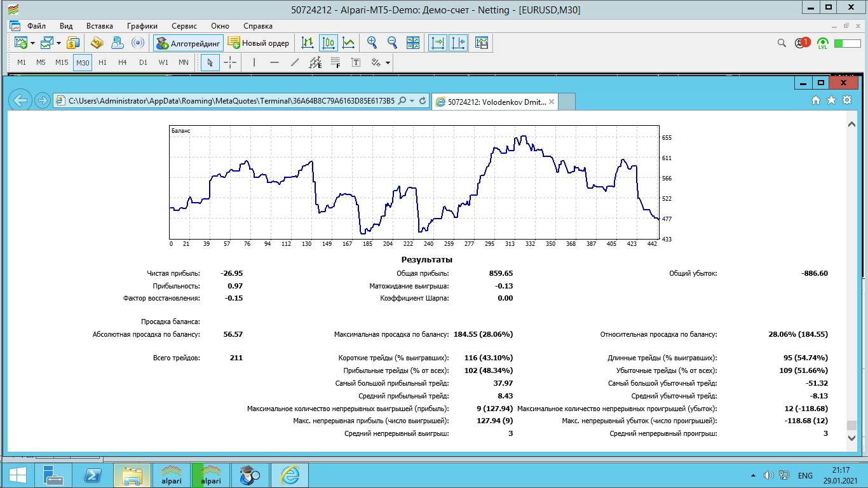868x488 pixels.
Task: Open the profiles dropdown arrow
Action: (x=58, y=43)
